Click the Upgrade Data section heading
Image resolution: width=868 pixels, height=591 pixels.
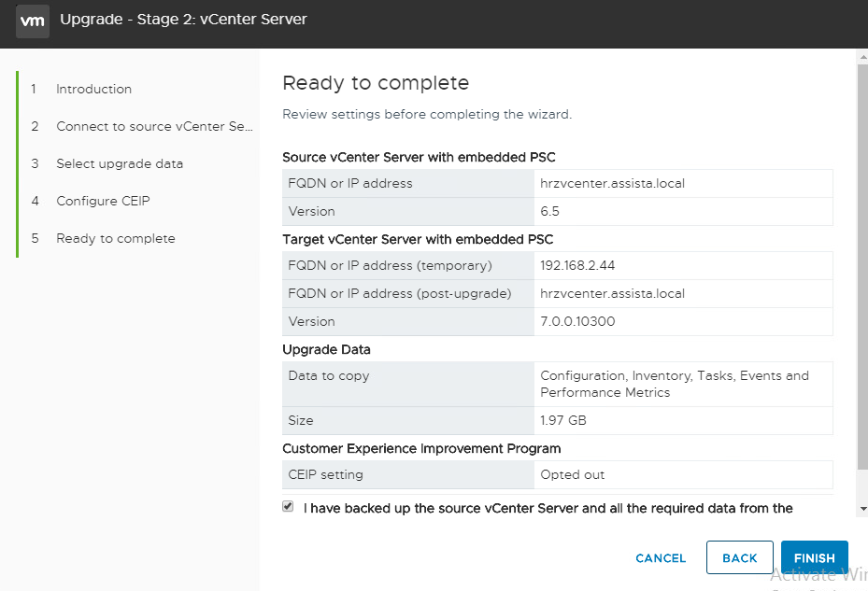click(326, 350)
